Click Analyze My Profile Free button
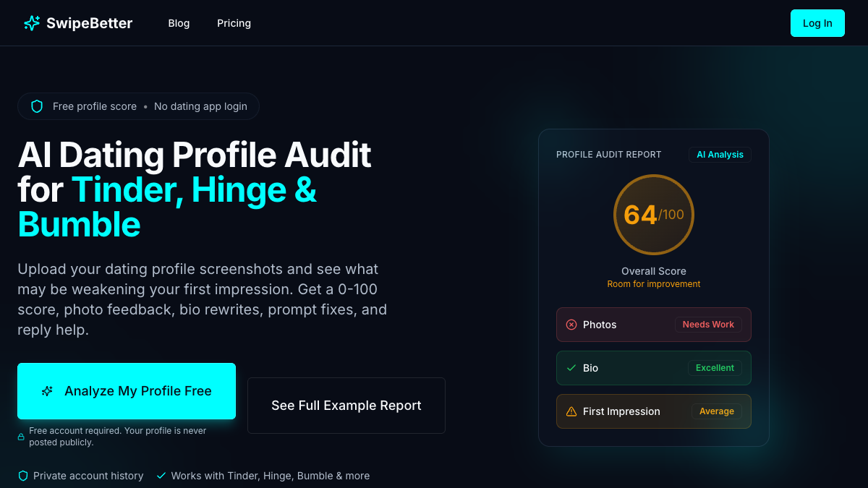This screenshot has width=868, height=488. tap(127, 391)
